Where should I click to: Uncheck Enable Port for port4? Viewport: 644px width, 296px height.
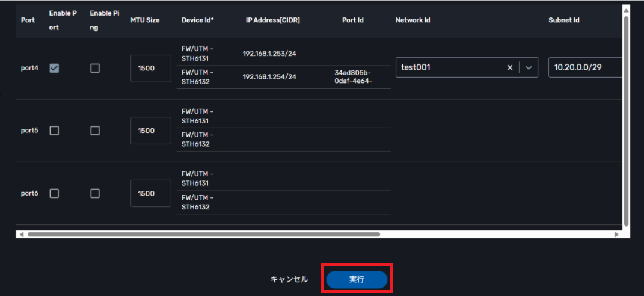point(54,68)
